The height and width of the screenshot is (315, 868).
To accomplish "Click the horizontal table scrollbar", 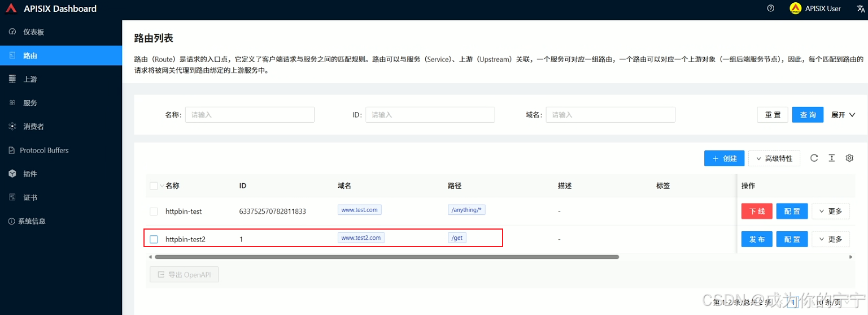I will [387, 257].
